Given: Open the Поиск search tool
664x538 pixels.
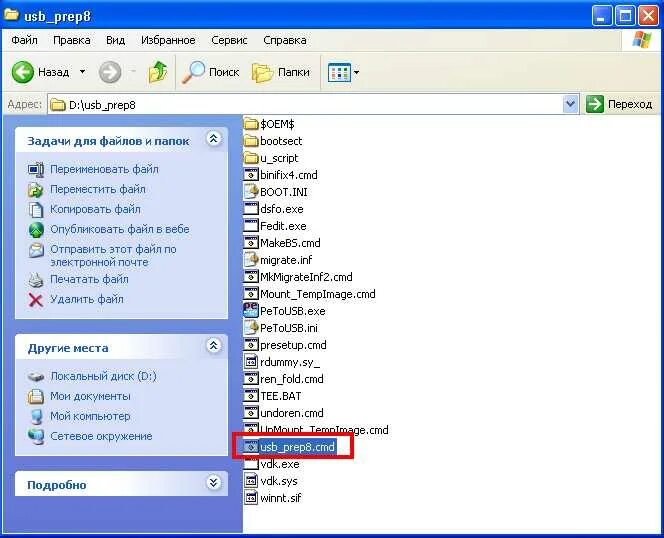Looking at the screenshot, I should [x=210, y=72].
